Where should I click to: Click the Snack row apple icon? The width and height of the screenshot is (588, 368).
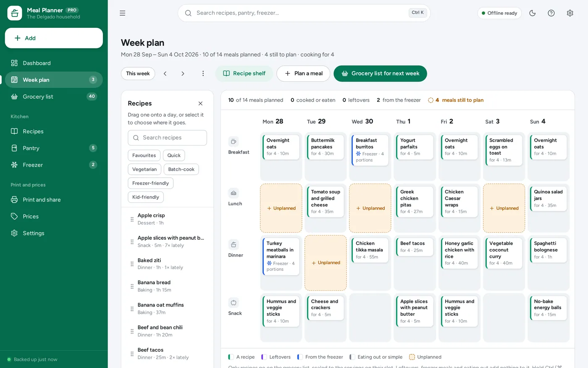click(x=234, y=303)
